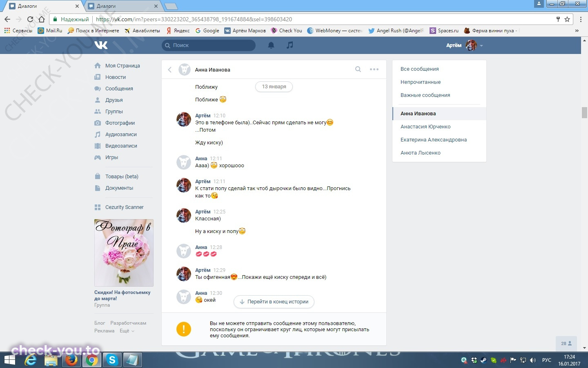Open Артём's avatar on the 12:10 message
This screenshot has height=368, width=588.
click(184, 119)
